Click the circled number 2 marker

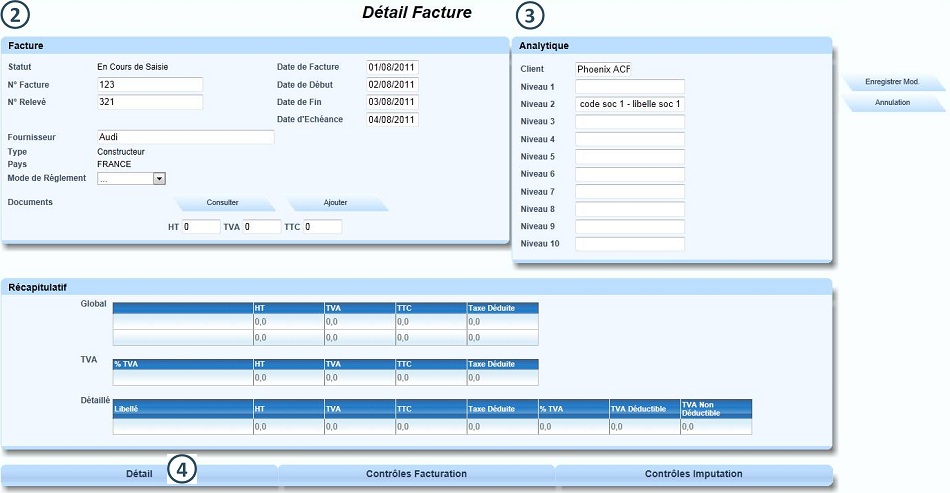17,16
